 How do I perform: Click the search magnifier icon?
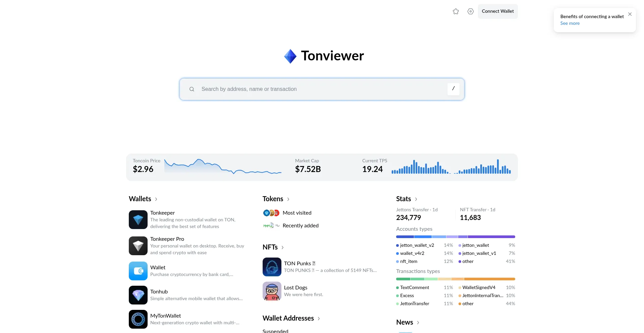click(192, 89)
